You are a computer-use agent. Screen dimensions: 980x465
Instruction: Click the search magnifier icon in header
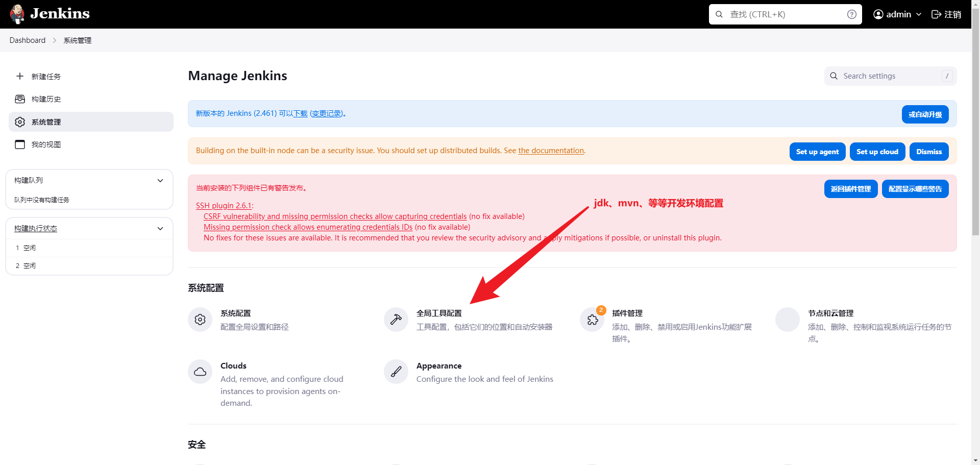[x=719, y=14]
